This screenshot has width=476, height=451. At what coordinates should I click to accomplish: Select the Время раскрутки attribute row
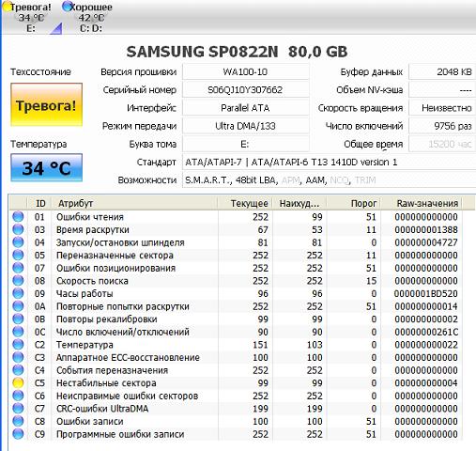click(236, 229)
